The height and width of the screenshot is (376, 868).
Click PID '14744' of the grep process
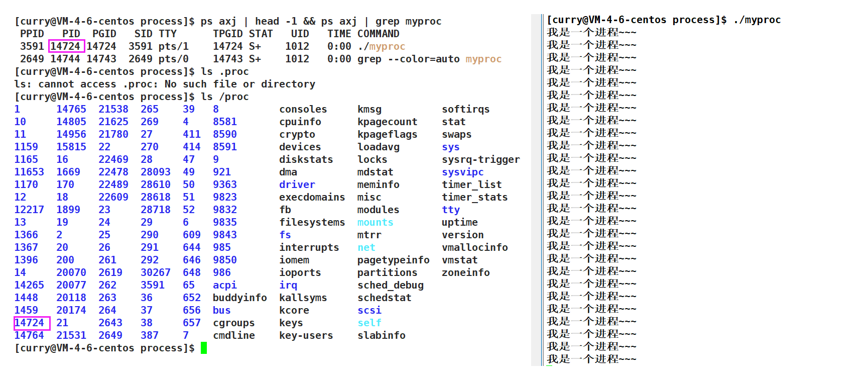click(65, 59)
